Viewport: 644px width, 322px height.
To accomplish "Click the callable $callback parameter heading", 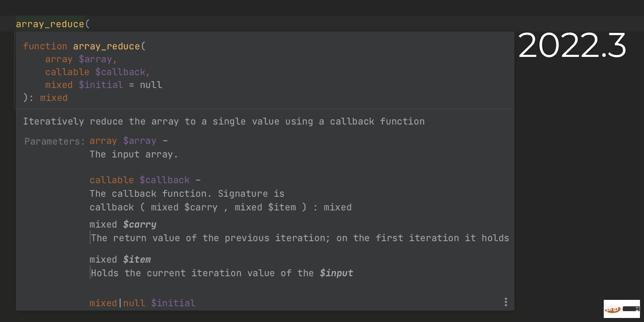I will (139, 180).
